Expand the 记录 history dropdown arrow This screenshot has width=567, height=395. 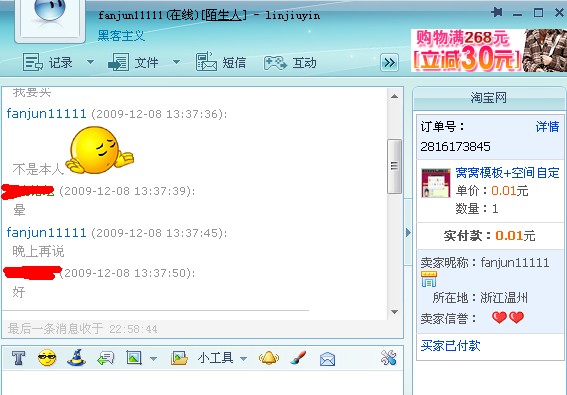pyautogui.click(x=90, y=62)
